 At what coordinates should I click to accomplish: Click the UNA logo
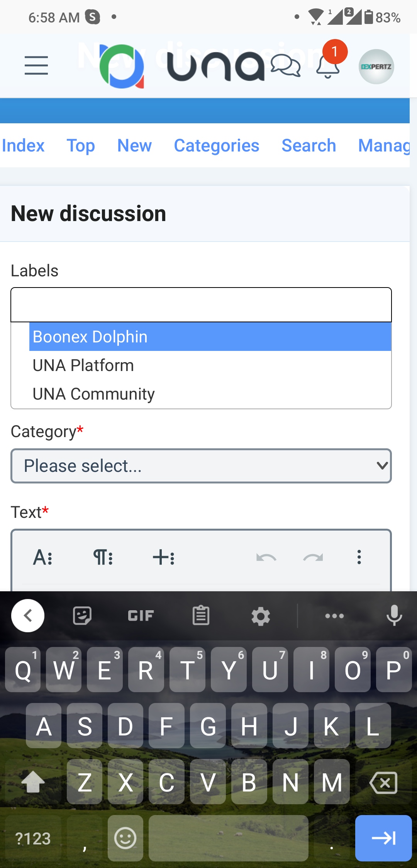click(181, 66)
